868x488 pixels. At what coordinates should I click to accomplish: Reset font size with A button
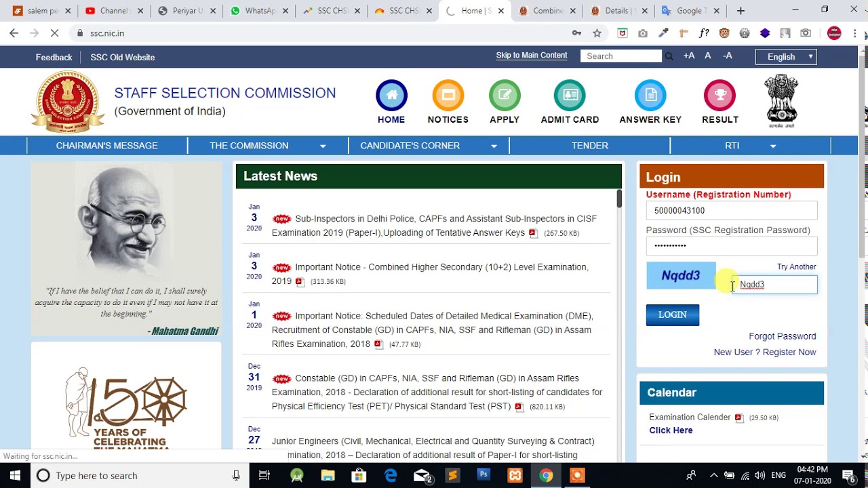[x=708, y=56]
